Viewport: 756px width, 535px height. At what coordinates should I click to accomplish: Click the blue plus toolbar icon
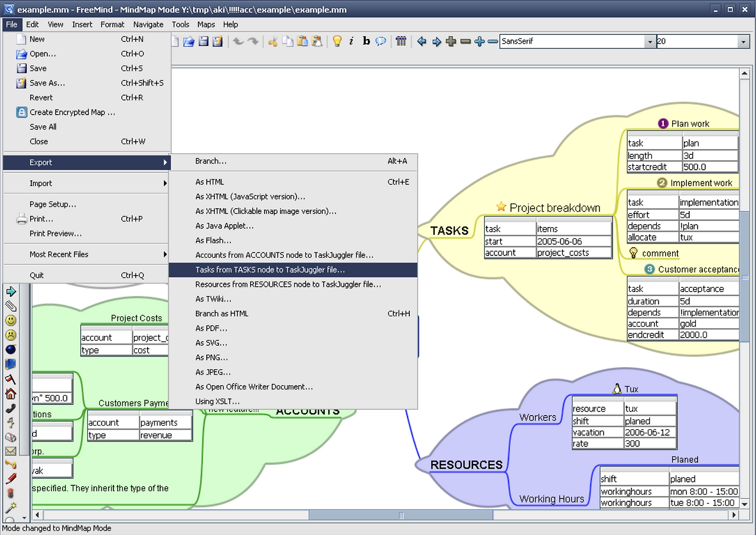pyautogui.click(x=480, y=41)
